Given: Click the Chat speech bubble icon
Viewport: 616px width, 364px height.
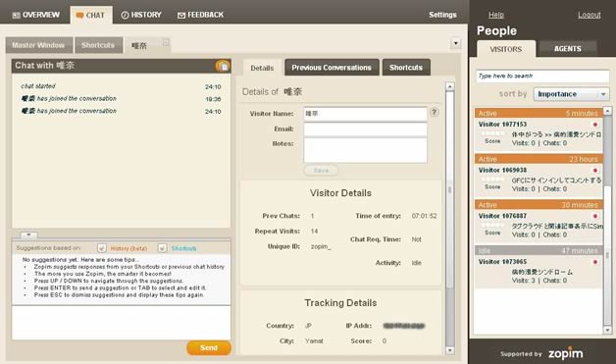Looking at the screenshot, I should (x=79, y=16).
